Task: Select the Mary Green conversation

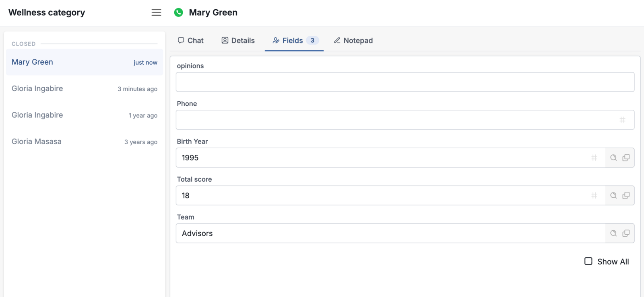Action: pyautogui.click(x=85, y=62)
